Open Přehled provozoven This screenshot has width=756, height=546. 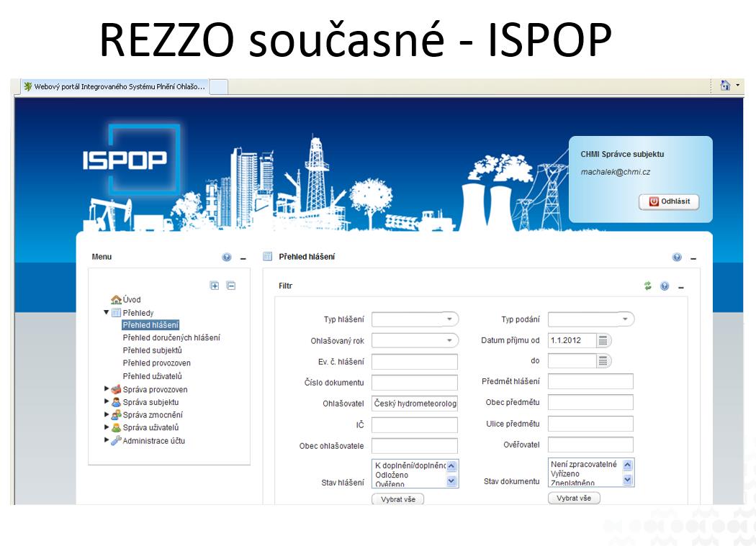(x=157, y=363)
